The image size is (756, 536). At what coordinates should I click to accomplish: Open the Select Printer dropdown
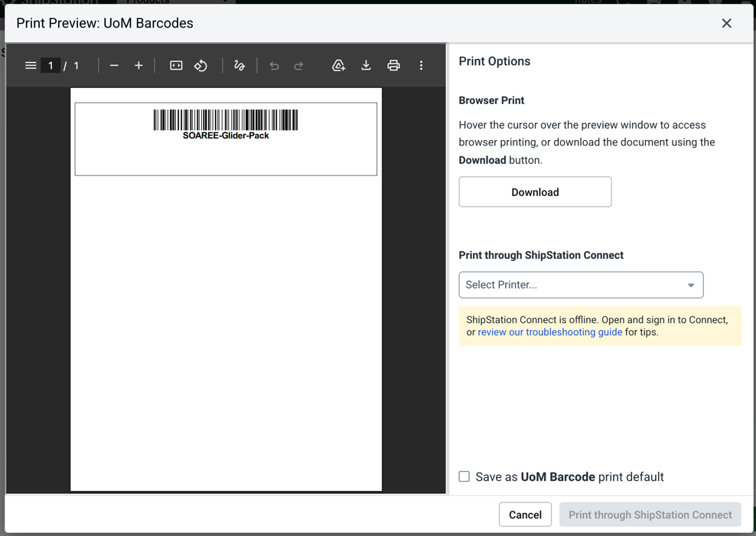pos(581,285)
